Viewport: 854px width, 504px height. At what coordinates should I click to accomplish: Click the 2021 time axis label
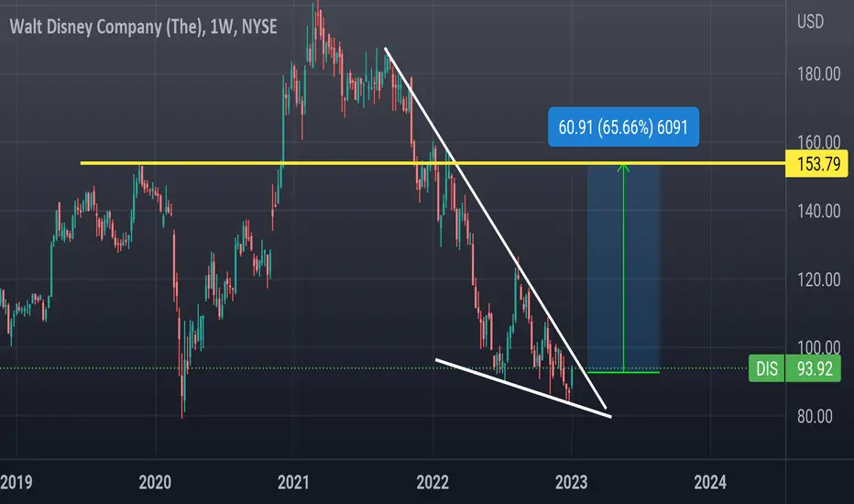point(293,482)
